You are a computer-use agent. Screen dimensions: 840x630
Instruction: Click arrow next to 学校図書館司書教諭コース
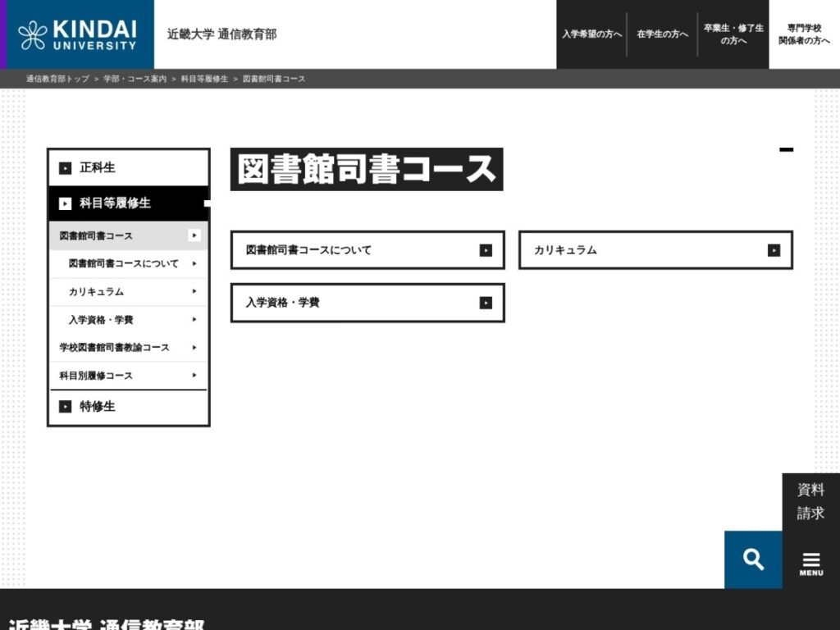pyautogui.click(x=194, y=348)
